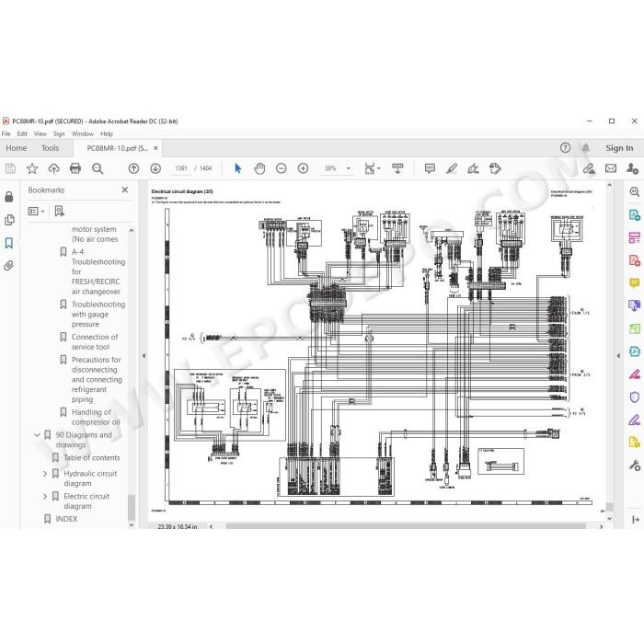
Task: Click the bookmarks panel vertical scrollbar
Action: pyautogui.click(x=132, y=508)
